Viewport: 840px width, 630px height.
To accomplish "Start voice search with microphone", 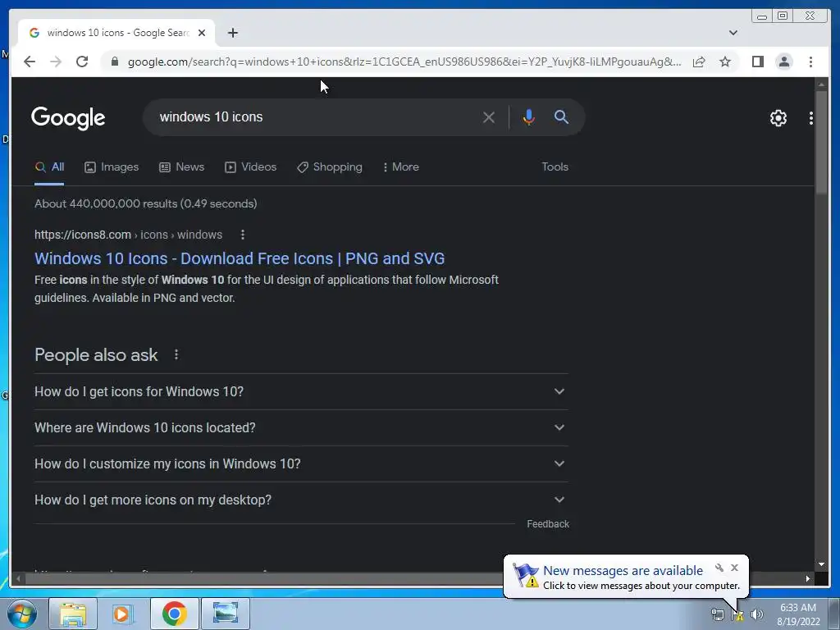I will tap(529, 117).
